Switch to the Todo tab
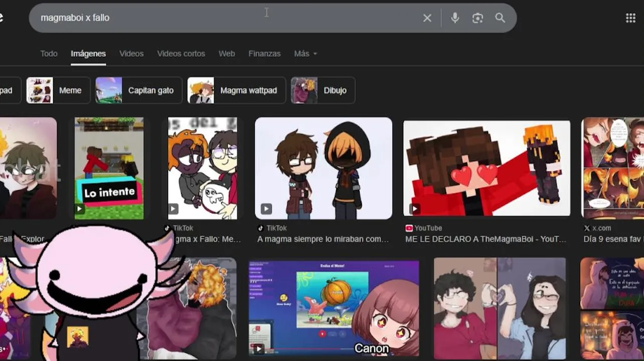Screen dimensions: 644x361 click(49, 54)
